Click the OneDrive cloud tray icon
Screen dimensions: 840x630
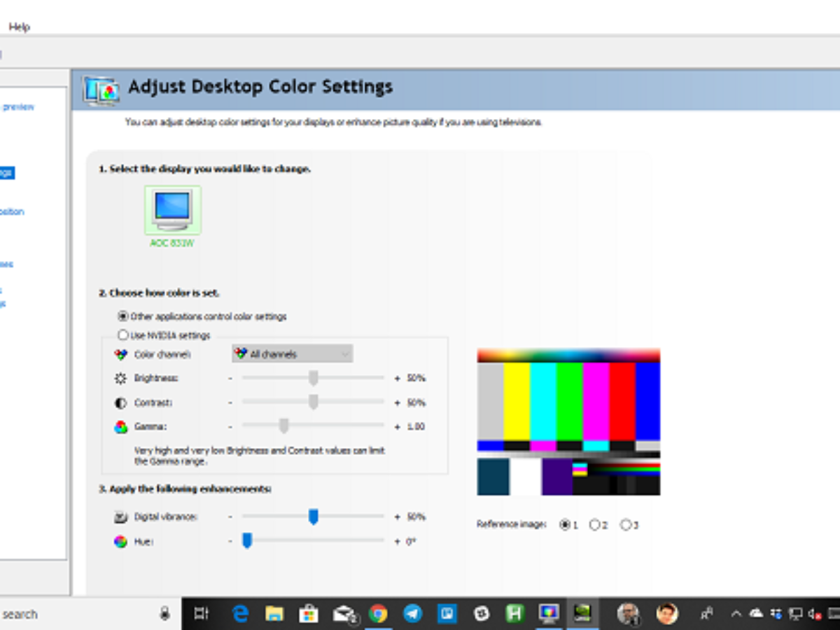pos(756,614)
